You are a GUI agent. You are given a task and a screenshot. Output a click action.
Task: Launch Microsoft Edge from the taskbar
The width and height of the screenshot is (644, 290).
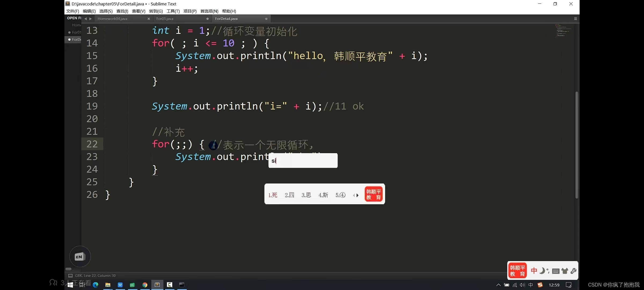(x=96, y=285)
